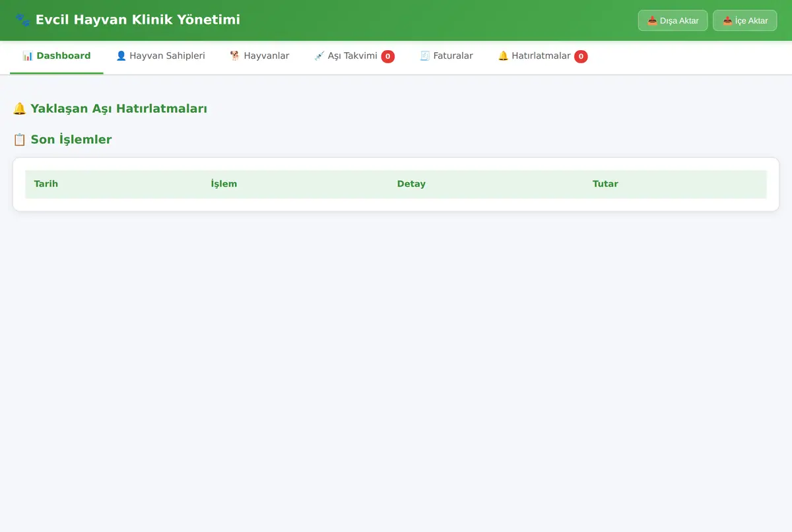Screen dimensions: 792x532
Task: Click the İçe Aktar import button
Action: click(x=744, y=20)
